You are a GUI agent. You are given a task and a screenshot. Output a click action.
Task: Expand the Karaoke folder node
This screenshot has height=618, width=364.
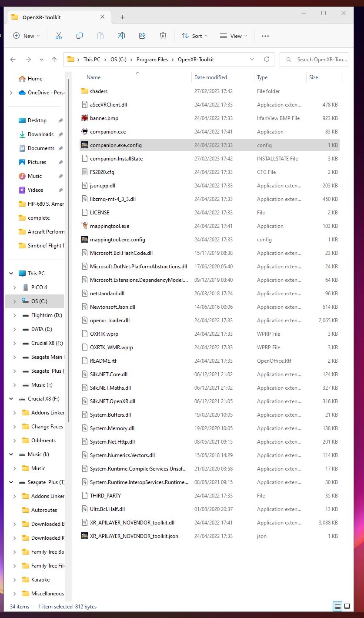[x=15, y=580]
